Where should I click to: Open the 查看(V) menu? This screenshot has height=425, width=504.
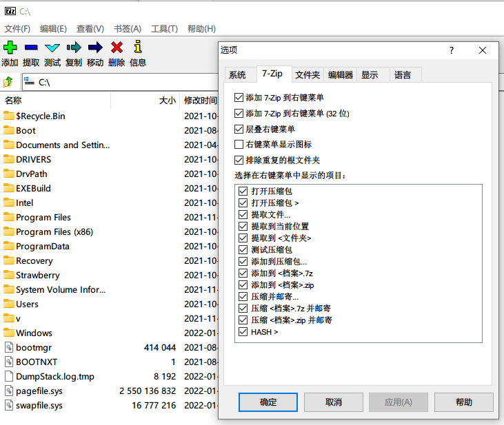[x=90, y=29]
